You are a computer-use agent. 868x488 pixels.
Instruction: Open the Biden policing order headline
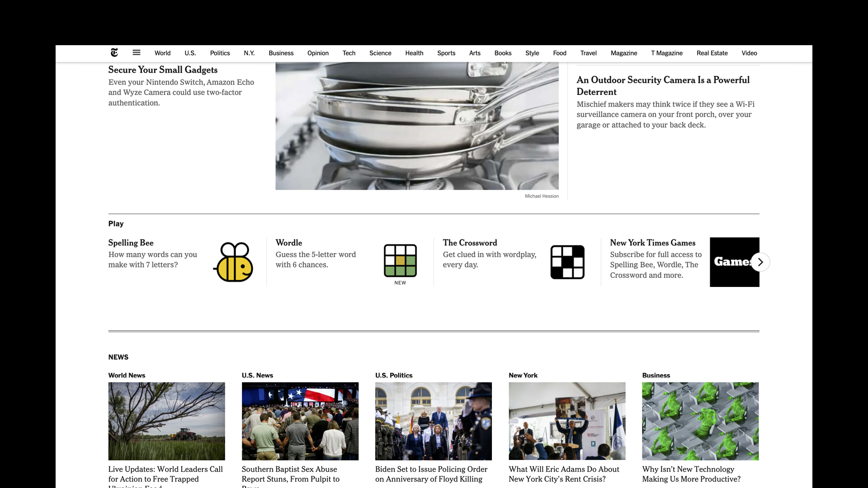tap(431, 474)
